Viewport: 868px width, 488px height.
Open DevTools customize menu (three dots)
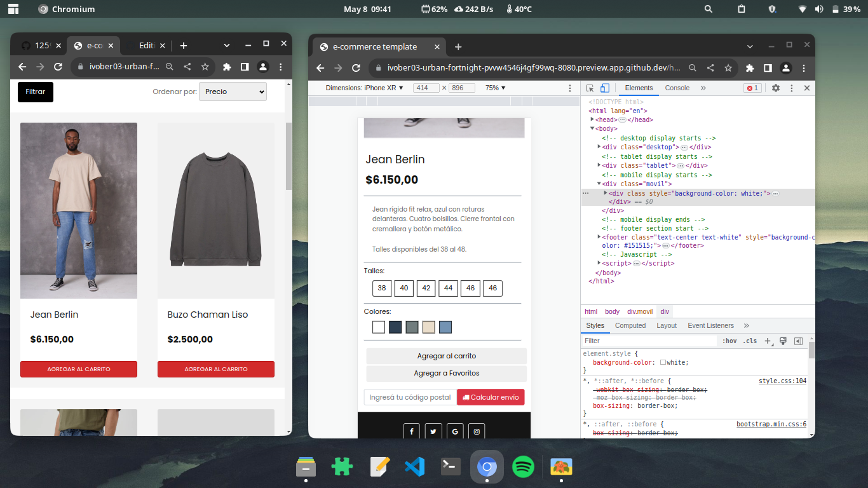791,88
